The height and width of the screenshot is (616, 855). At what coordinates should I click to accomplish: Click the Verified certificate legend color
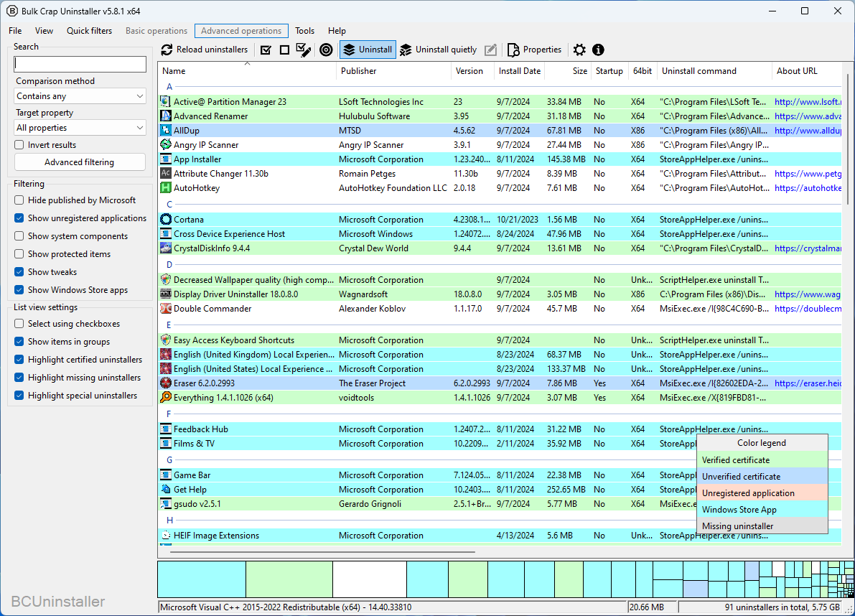click(x=762, y=460)
